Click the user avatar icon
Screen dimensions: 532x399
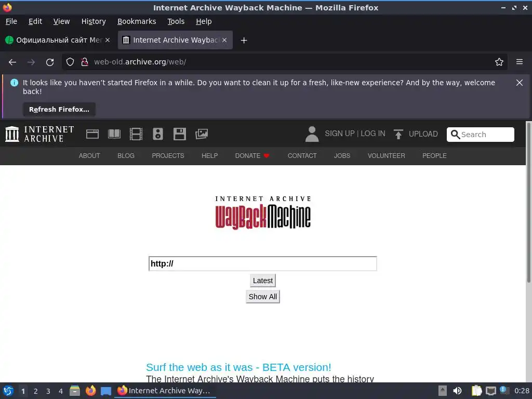tap(312, 134)
